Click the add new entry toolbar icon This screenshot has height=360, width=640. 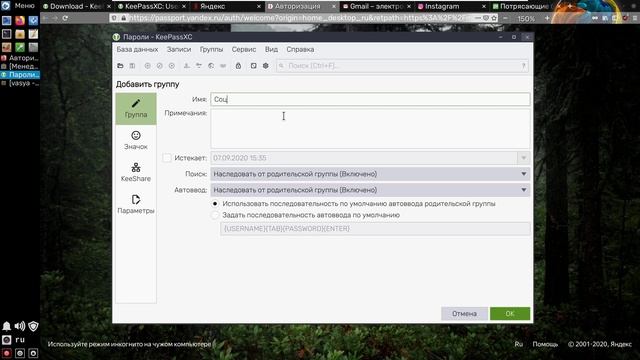(147, 66)
